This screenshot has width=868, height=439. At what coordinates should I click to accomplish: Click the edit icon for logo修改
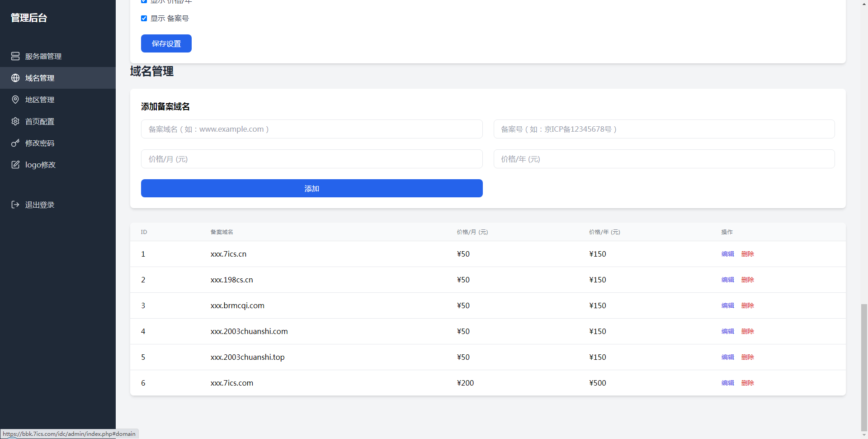point(15,165)
